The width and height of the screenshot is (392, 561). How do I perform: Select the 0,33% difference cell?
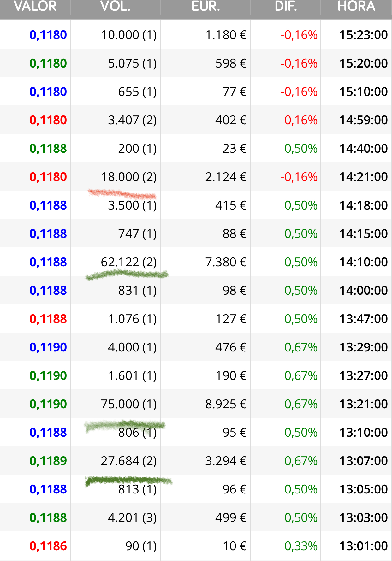[x=301, y=546]
